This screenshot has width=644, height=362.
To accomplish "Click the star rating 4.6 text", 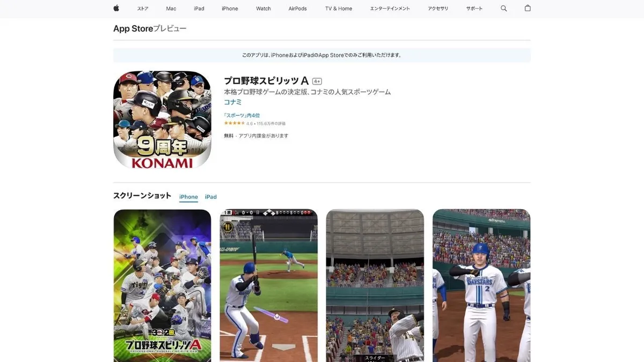I will pos(254,123).
